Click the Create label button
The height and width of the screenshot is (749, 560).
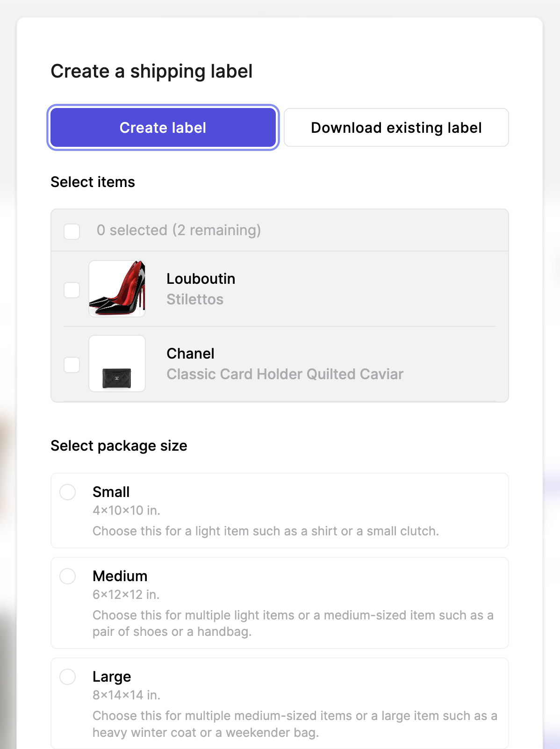pyautogui.click(x=163, y=128)
